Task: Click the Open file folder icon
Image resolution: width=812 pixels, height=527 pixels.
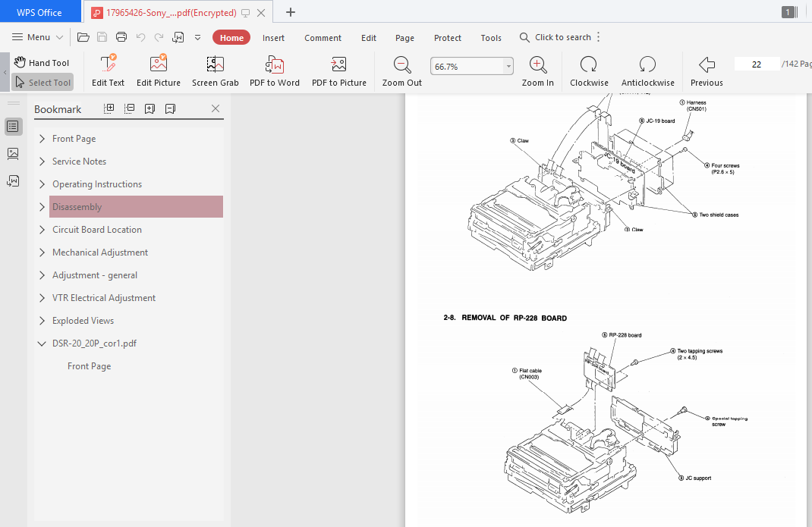Action: (83, 37)
